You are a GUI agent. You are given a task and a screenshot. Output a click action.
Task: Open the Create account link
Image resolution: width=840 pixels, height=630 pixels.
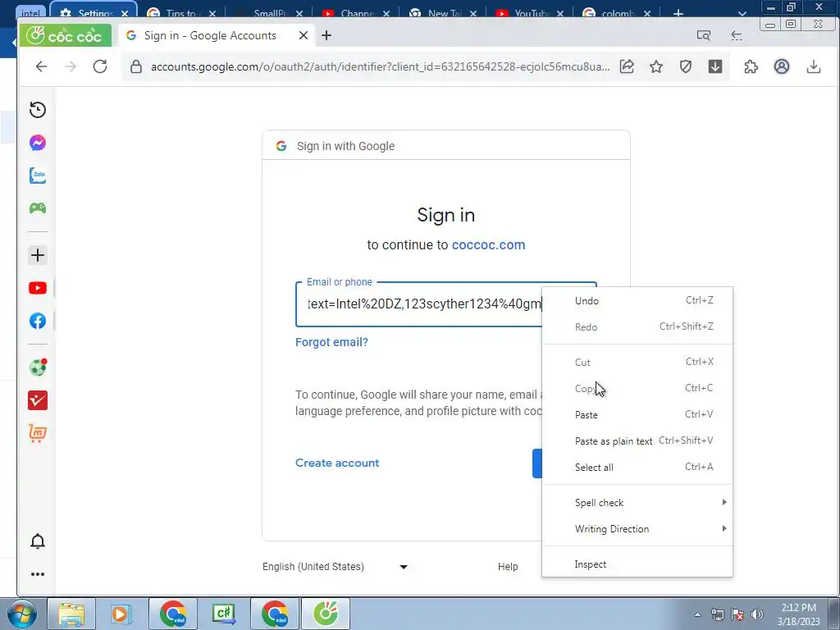pyautogui.click(x=337, y=463)
